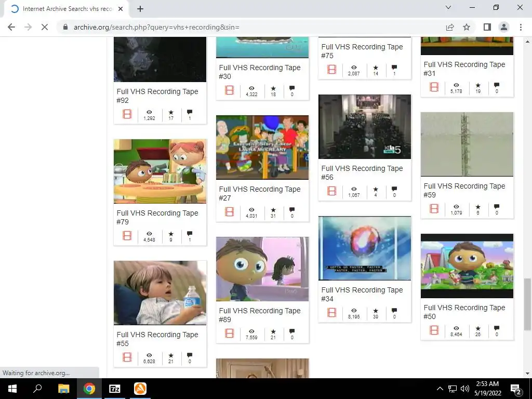Image resolution: width=532 pixels, height=399 pixels.
Task: Click the film icon under Tape #30
Action: coord(229,90)
